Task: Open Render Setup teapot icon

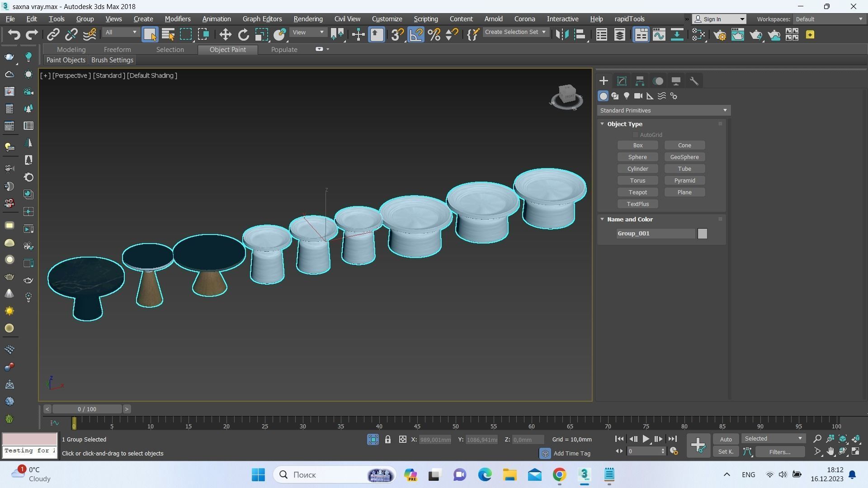Action: pyautogui.click(x=720, y=35)
